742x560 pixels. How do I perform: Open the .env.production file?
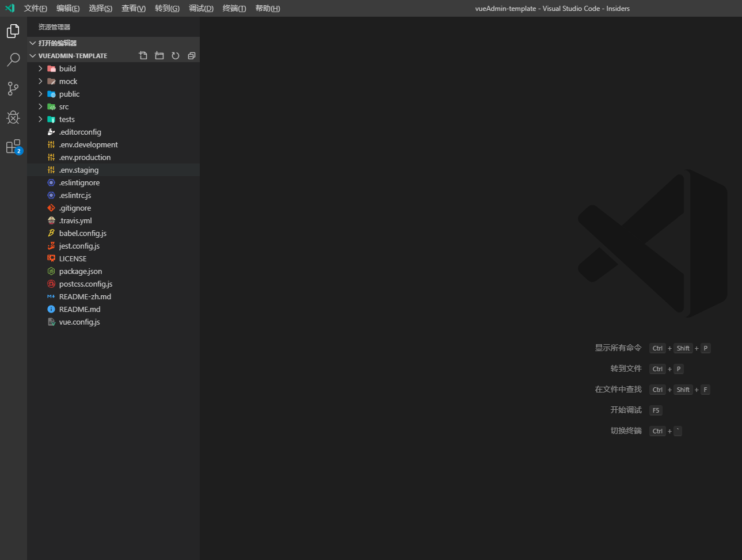[x=113, y=157]
